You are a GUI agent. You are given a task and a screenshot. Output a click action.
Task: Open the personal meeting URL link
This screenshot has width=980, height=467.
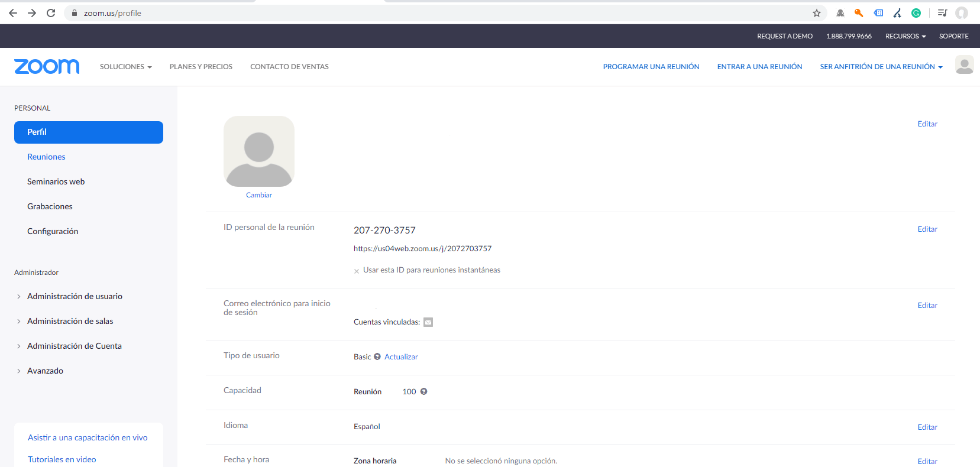click(422, 249)
